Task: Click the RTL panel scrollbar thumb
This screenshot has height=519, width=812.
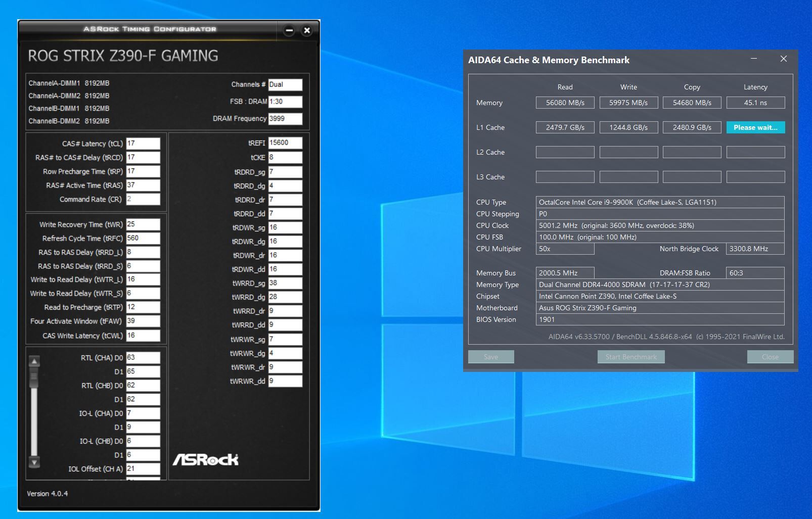Action: pos(34,377)
